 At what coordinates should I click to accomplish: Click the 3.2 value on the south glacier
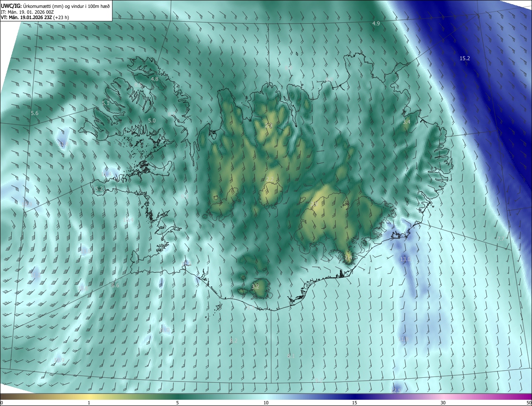255,286
